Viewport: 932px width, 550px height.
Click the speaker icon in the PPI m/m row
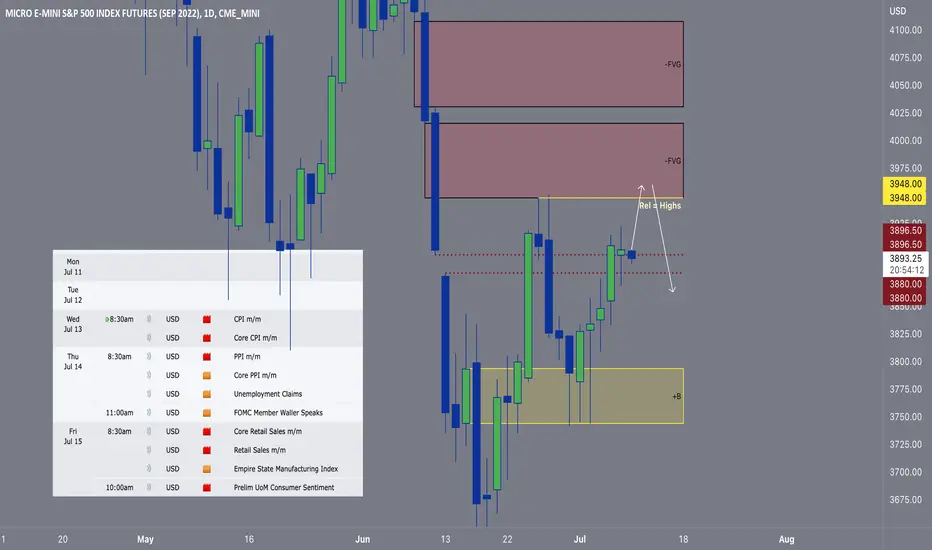point(149,357)
